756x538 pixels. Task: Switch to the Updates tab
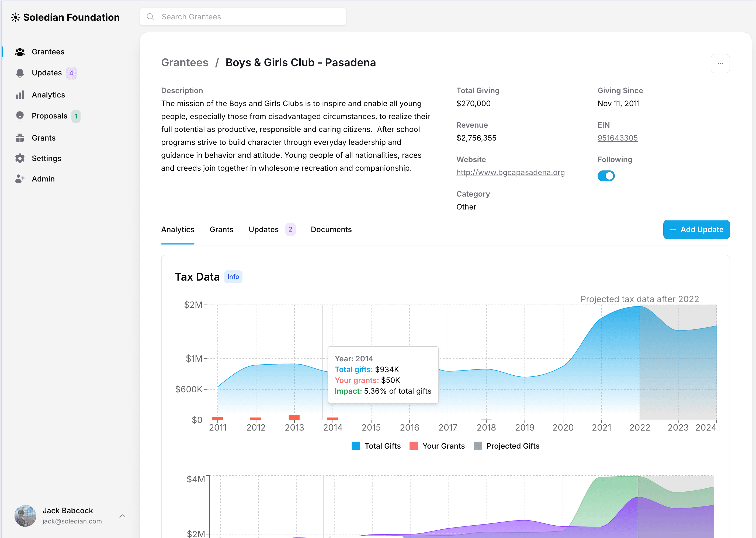click(263, 230)
